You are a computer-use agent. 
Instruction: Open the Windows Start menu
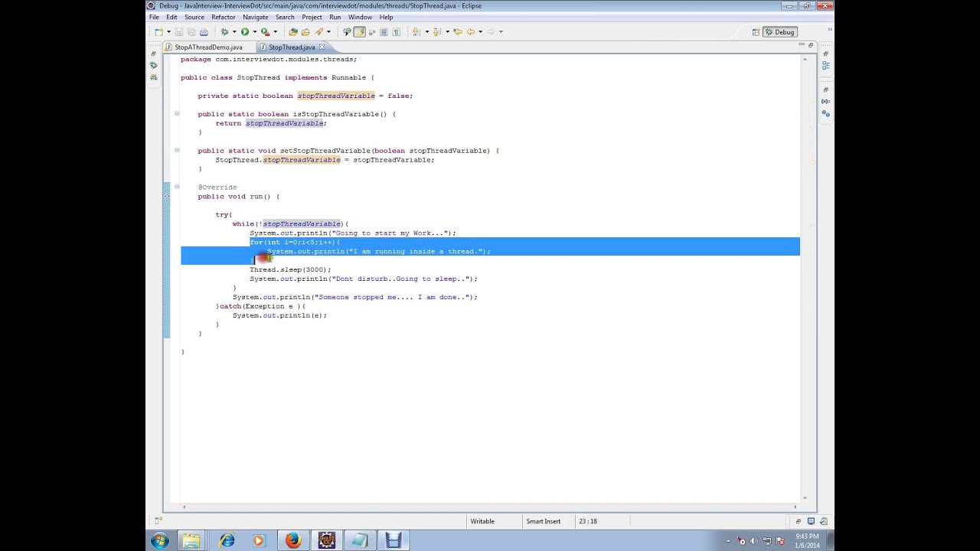click(x=160, y=541)
